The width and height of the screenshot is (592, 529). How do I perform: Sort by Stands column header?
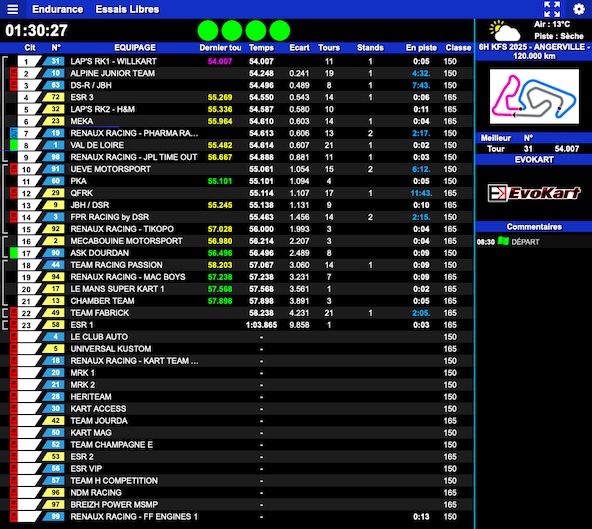point(370,48)
